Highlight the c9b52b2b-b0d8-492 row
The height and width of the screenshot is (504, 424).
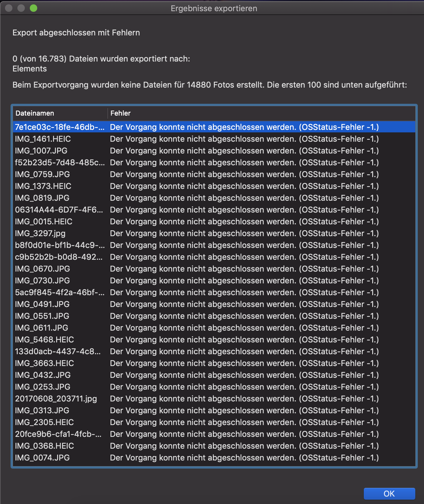click(x=59, y=257)
